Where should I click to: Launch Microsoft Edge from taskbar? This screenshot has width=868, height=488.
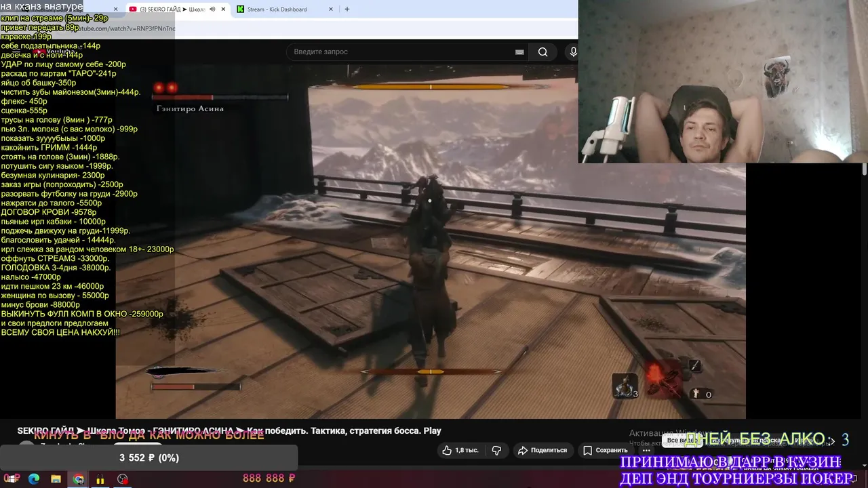pos(34,479)
